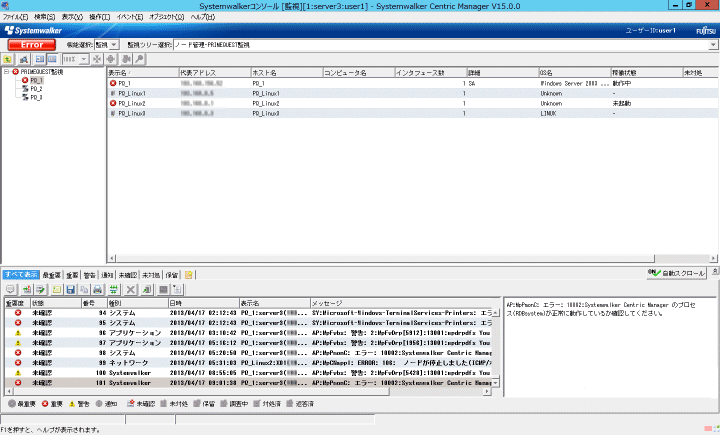Image resolution: width=720 pixels, height=435 pixels.
Task: Sort node list by 表示名 column
Action: click(143, 73)
